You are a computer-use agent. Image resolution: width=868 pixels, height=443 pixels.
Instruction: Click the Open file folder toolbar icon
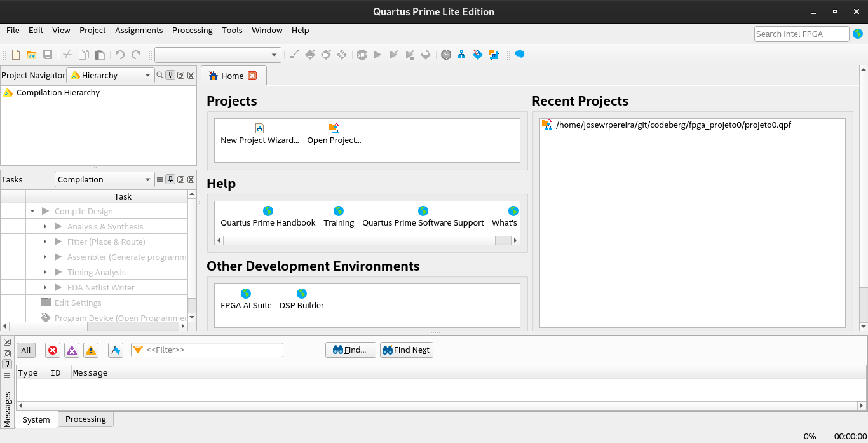[31, 55]
